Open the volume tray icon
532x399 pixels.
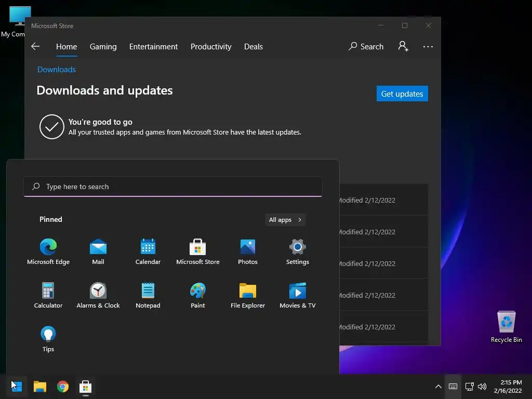coord(482,387)
